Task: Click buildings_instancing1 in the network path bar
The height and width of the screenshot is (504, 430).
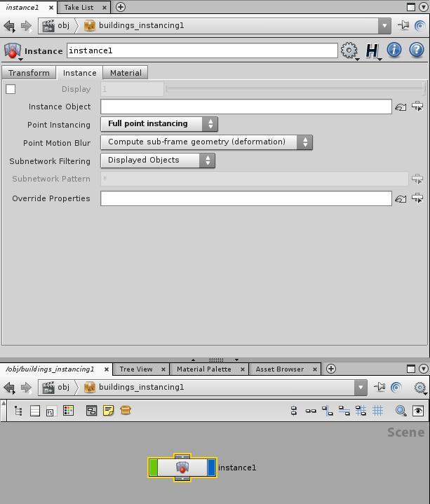Action: (141, 387)
